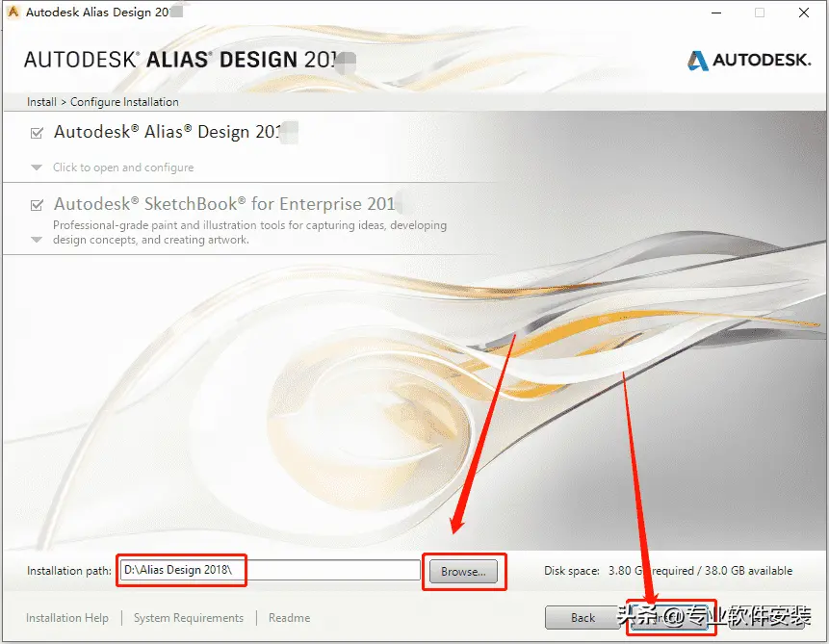829x644 pixels.
Task: Uncheck the SketchBook for Enterprise checkbox
Action: point(37,205)
